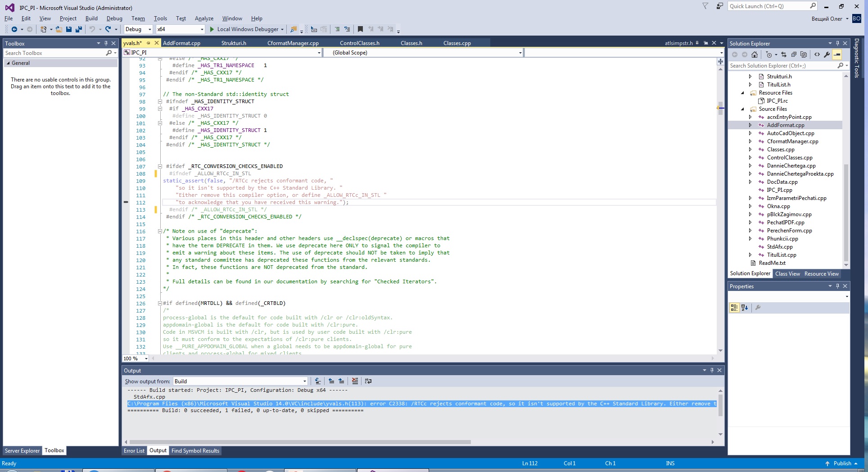
Task: Switch to the AddFormat.cpp editor tab
Action: point(181,43)
